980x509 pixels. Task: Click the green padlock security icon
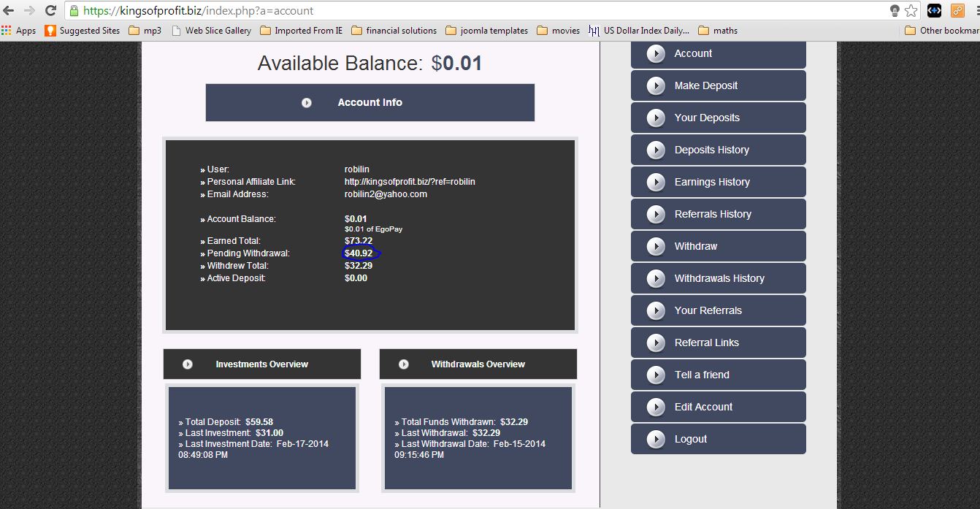[x=74, y=11]
